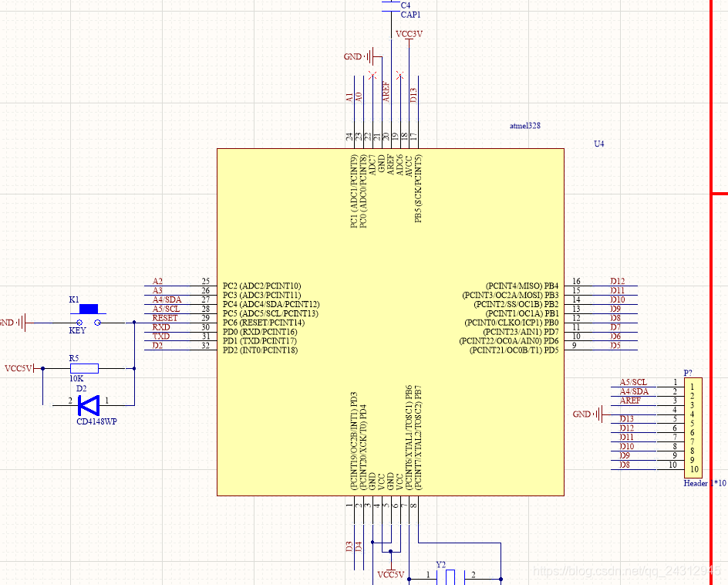Click the VCC5V power label at bottom
The image size is (728, 585).
[x=390, y=574]
